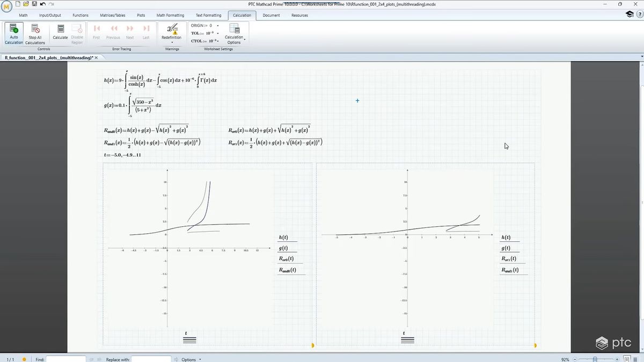Enable Auto Calculation mode
The width and height of the screenshot is (644, 362).
coord(13,33)
